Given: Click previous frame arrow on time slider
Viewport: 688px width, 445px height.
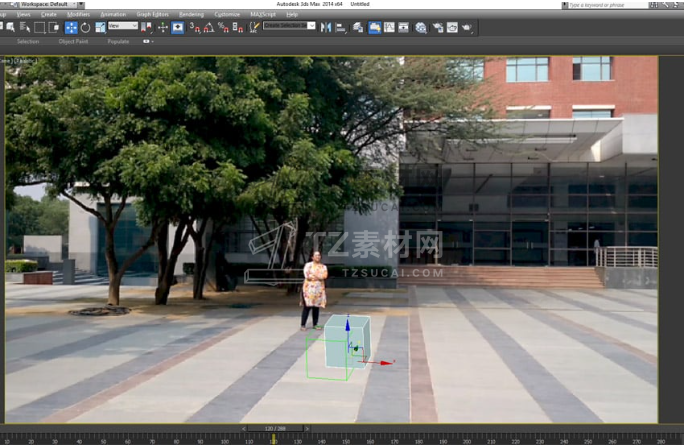Looking at the screenshot, I should (244, 428).
